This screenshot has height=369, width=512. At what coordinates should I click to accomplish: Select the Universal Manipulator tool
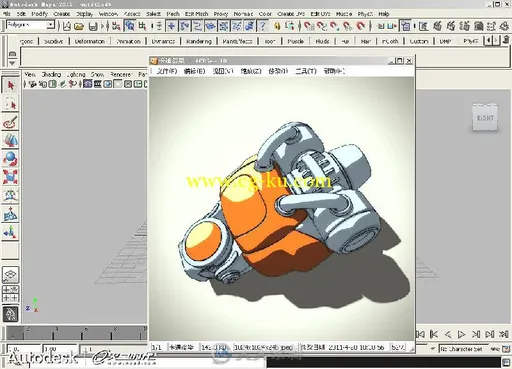[x=10, y=195]
